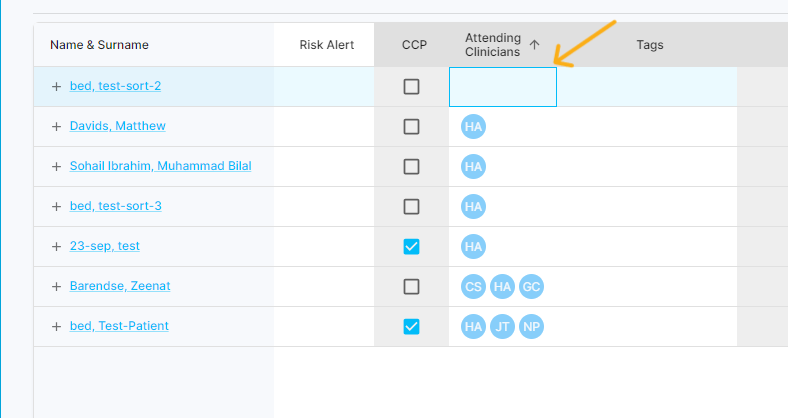
Task: Expand the Davids, Matthew row
Action: tap(56, 127)
